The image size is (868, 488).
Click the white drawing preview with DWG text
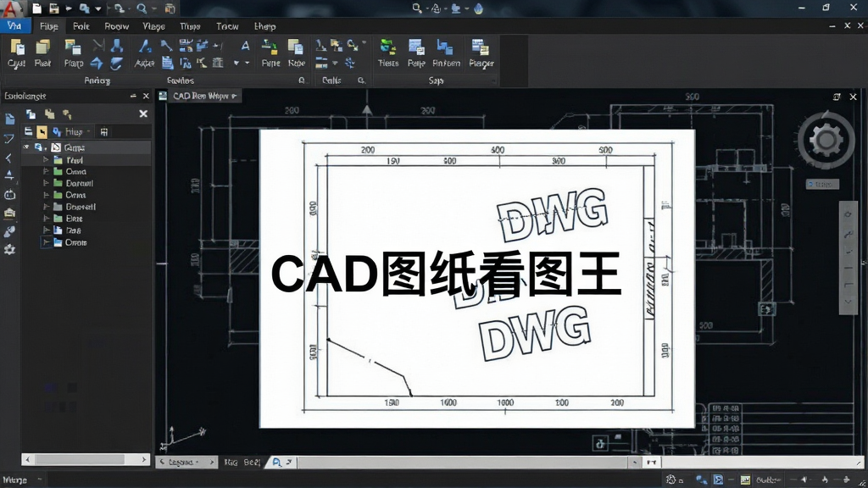[477, 278]
